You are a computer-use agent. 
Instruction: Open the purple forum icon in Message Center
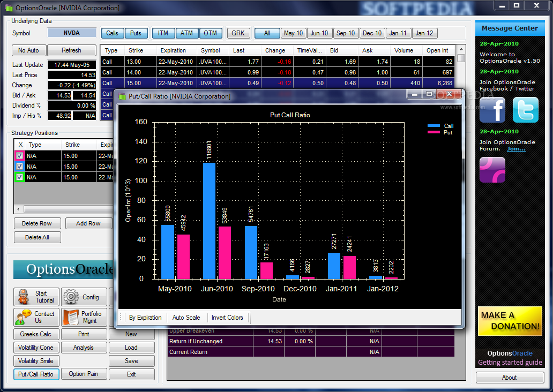click(x=492, y=170)
